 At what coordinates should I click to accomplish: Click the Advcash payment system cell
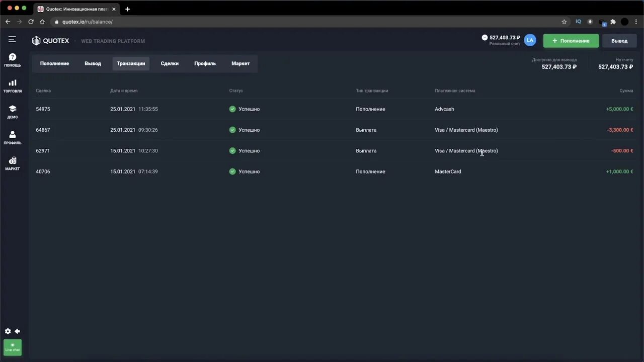(444, 109)
